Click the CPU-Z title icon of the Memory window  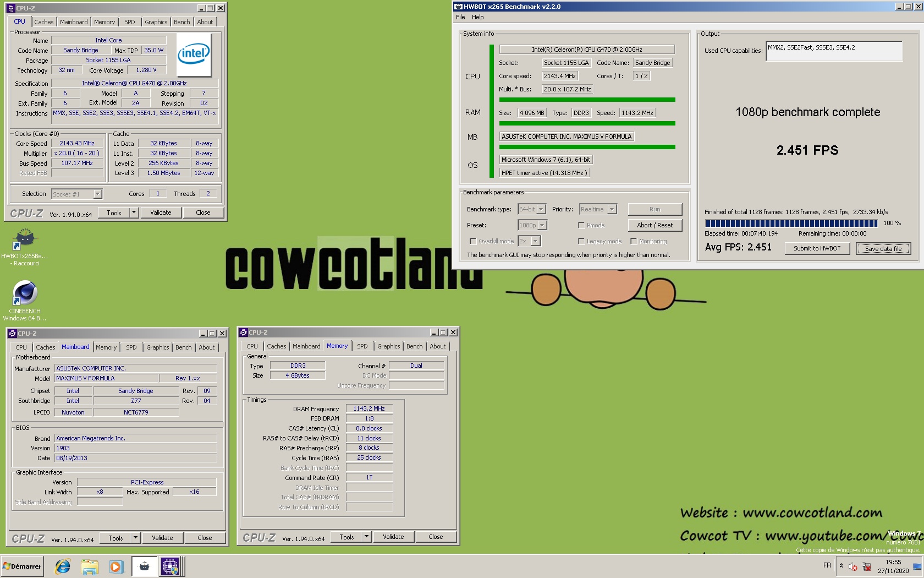243,332
